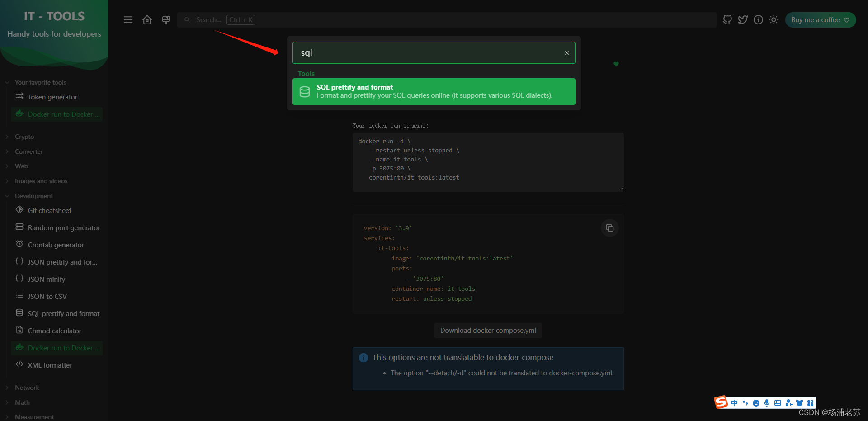The image size is (868, 421).
Task: Open Sogou soft keyboard icon
Action: (x=778, y=403)
